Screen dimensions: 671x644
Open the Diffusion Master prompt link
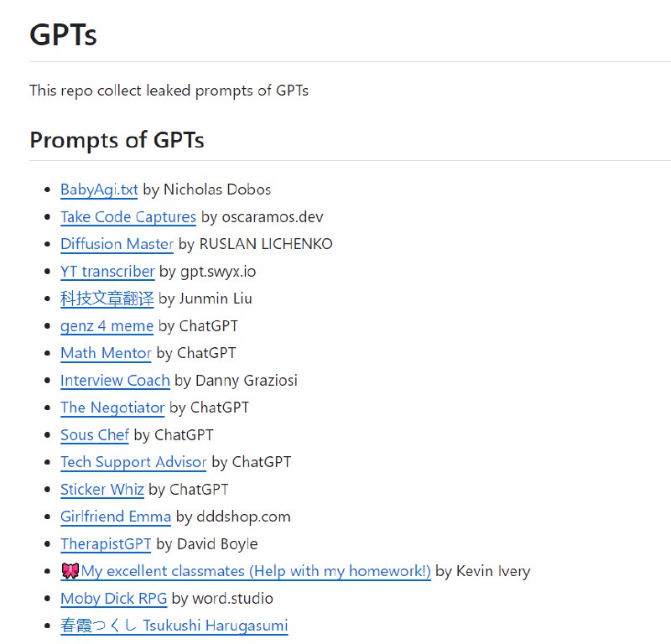[117, 244]
